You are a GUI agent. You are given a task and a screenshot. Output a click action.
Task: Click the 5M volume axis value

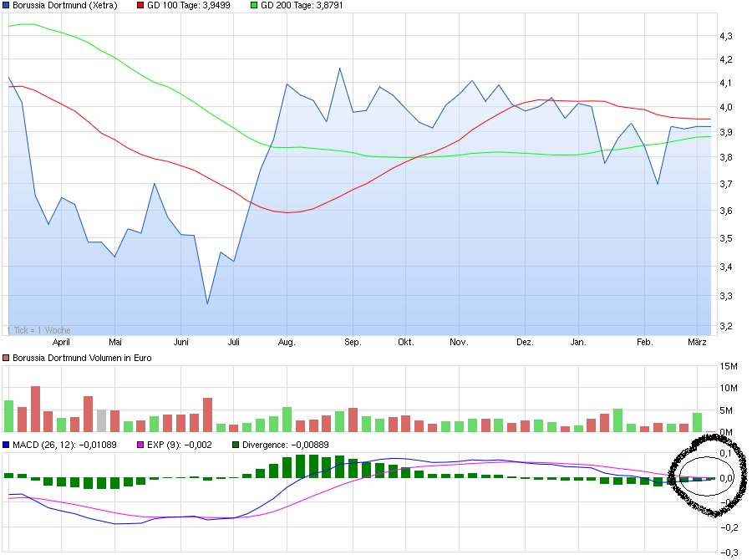coord(727,410)
